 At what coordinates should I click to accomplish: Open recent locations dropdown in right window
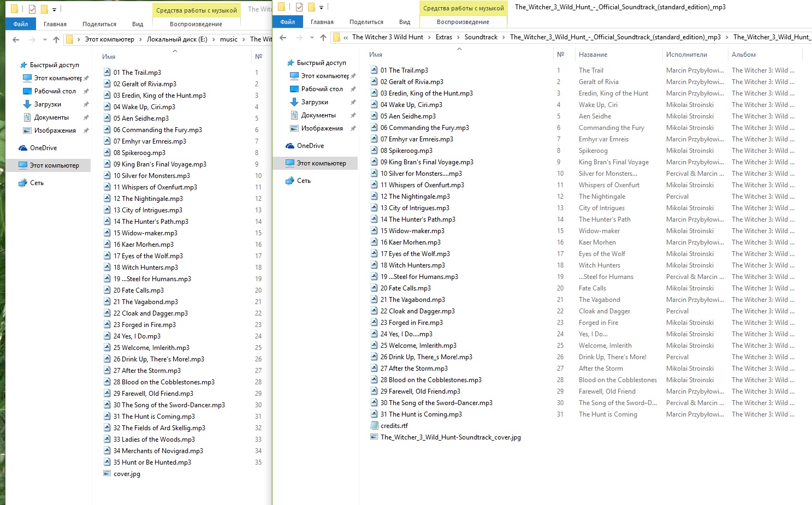tap(312, 37)
